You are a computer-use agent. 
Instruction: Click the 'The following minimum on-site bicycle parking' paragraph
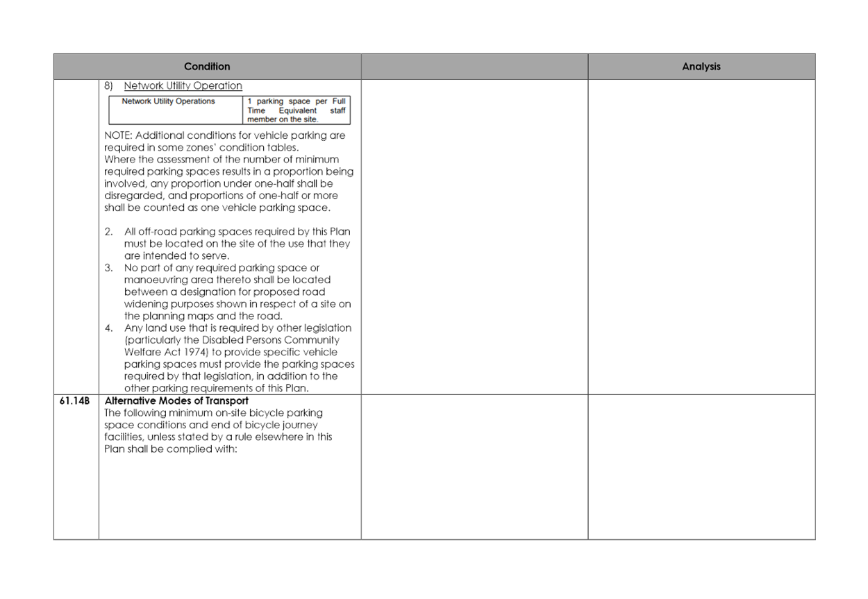coord(218,431)
